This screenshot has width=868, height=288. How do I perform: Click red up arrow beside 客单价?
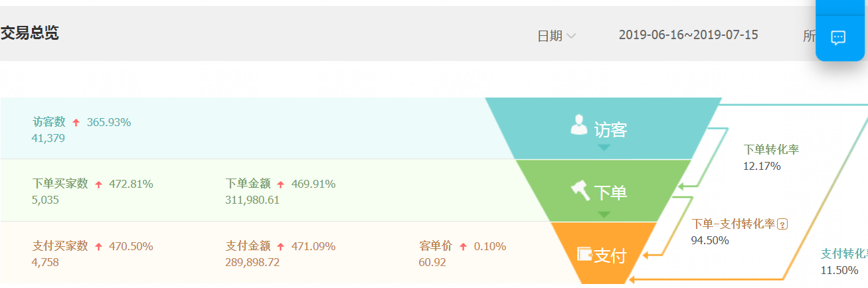463,247
